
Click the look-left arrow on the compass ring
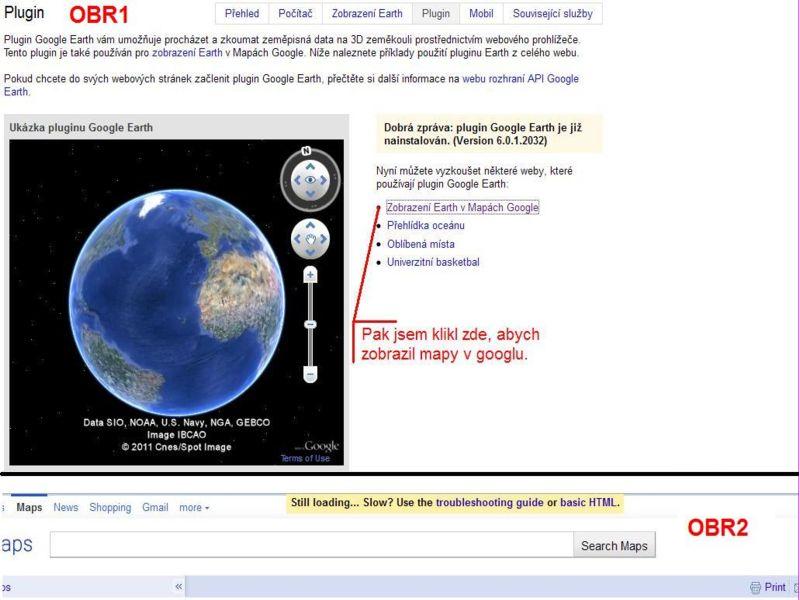pos(297,180)
